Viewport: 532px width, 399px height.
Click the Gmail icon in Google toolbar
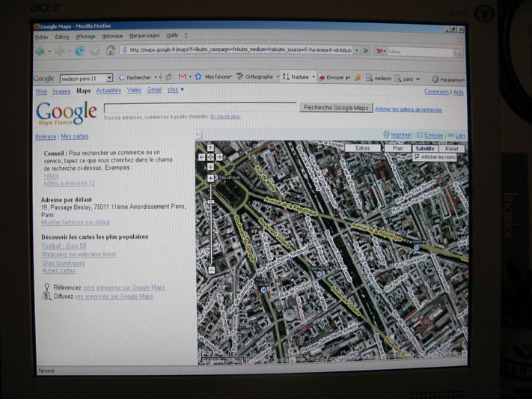click(182, 77)
